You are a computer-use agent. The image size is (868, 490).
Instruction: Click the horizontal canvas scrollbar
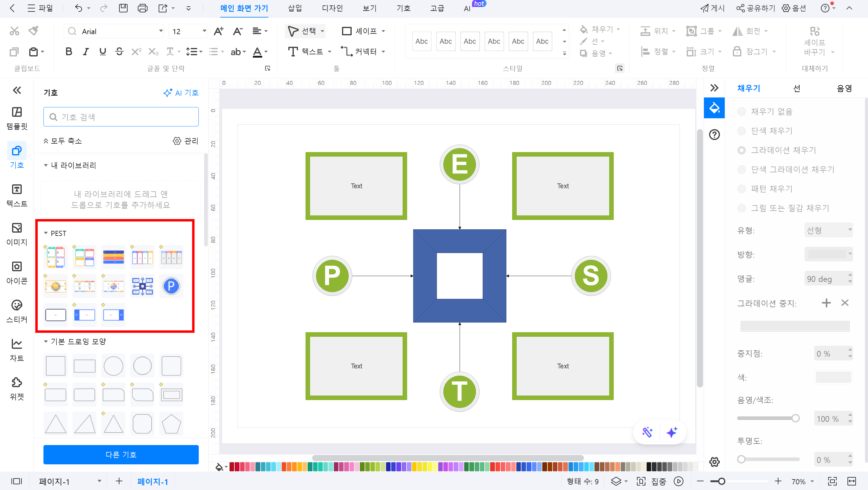click(x=448, y=458)
